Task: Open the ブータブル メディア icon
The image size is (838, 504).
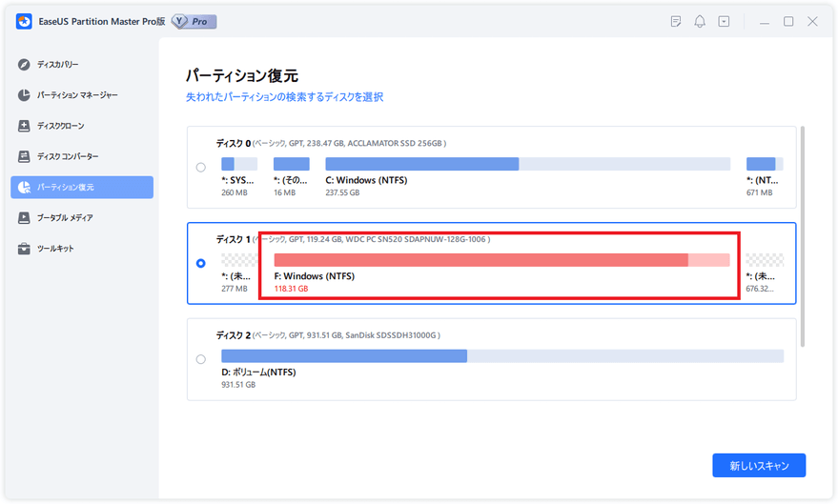Action: pyautogui.click(x=24, y=218)
